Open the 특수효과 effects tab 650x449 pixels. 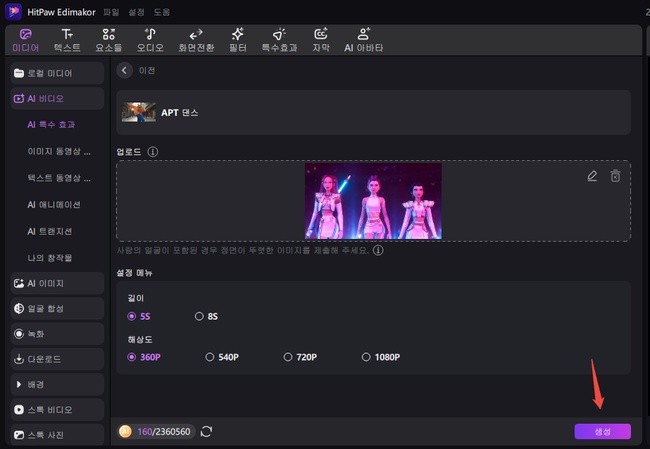(x=279, y=40)
